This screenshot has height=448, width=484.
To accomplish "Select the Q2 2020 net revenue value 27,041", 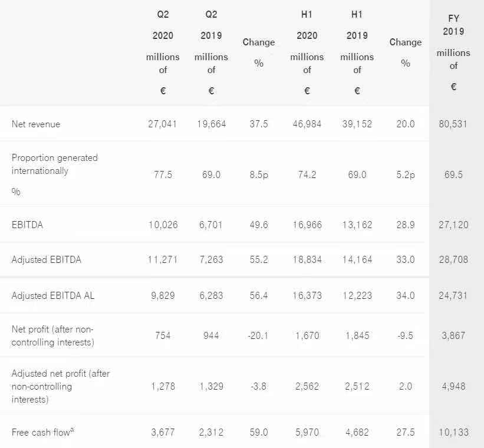I will pos(163,124).
